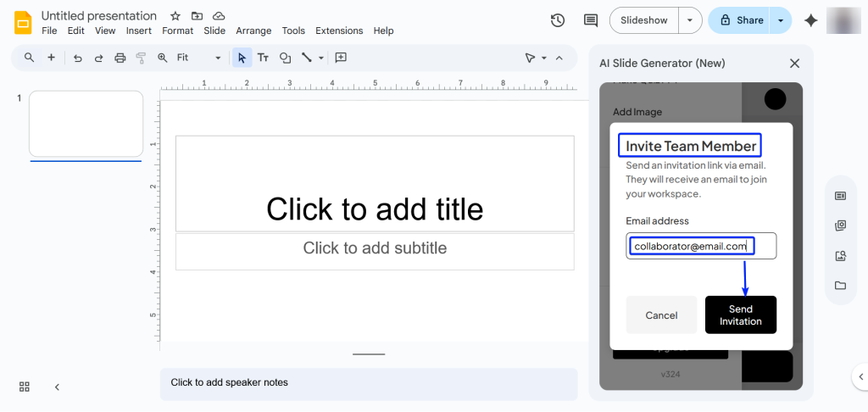Cancel the Invite Team Member dialog

click(x=661, y=315)
